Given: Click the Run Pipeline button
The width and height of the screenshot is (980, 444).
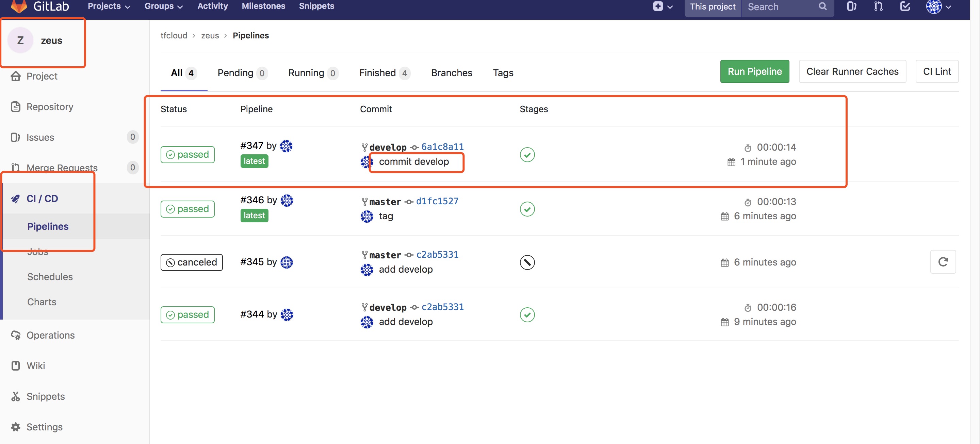Looking at the screenshot, I should coord(754,71).
